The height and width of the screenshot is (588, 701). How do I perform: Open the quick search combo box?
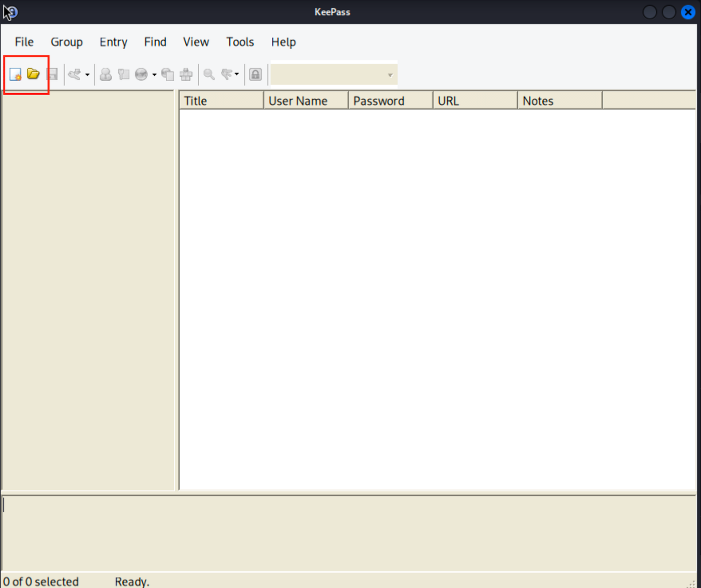coord(334,75)
